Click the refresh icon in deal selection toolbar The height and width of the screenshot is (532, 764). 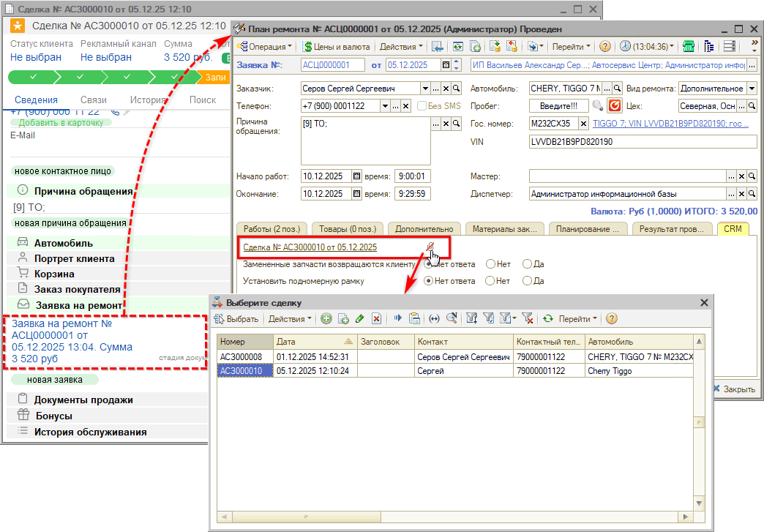click(x=547, y=318)
